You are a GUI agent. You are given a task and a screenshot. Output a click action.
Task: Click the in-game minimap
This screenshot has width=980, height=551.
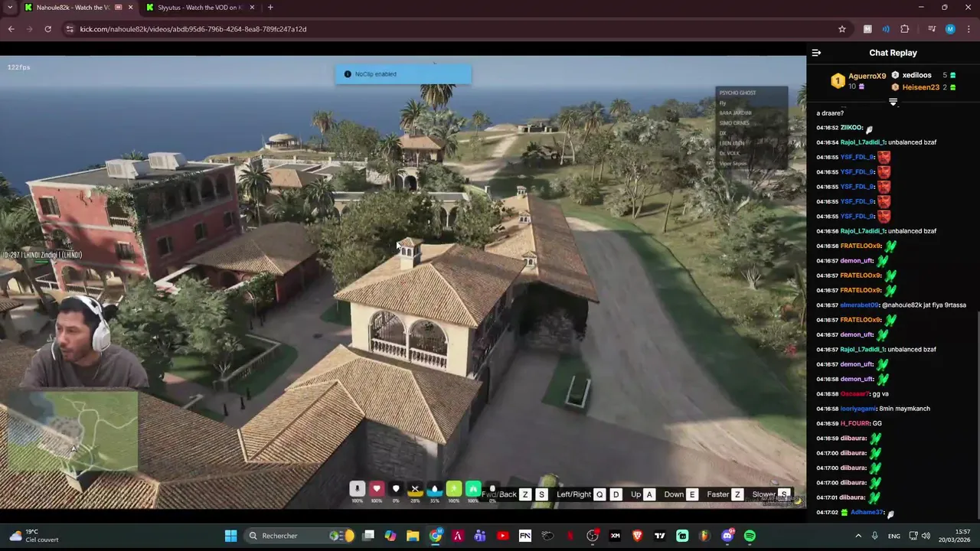(x=71, y=430)
